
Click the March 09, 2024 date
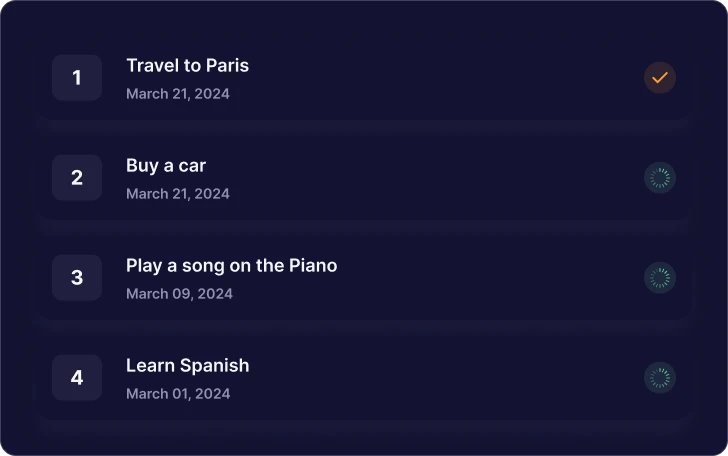tap(179, 294)
